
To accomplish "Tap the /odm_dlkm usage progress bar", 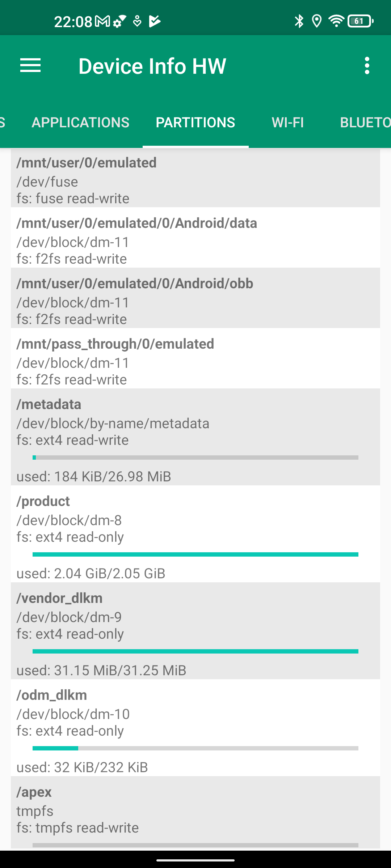I will click(x=195, y=748).
